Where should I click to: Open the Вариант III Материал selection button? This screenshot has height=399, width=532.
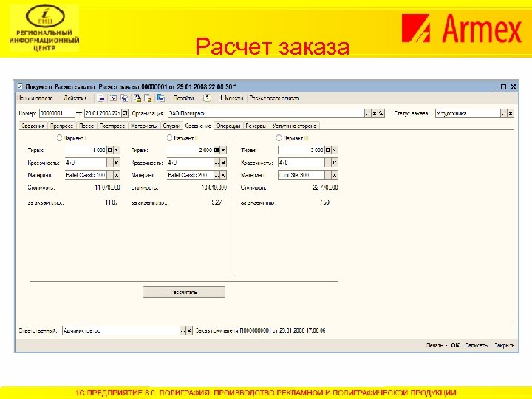point(328,175)
